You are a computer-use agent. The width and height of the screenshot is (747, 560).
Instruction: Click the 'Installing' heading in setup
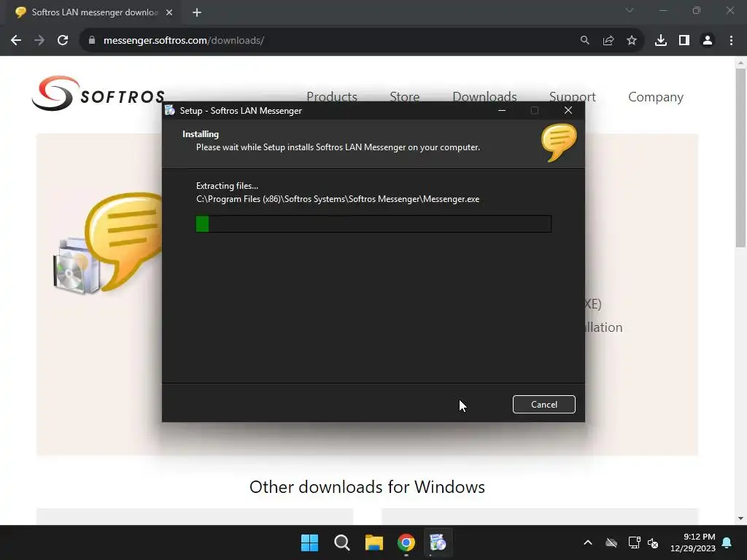[201, 134]
